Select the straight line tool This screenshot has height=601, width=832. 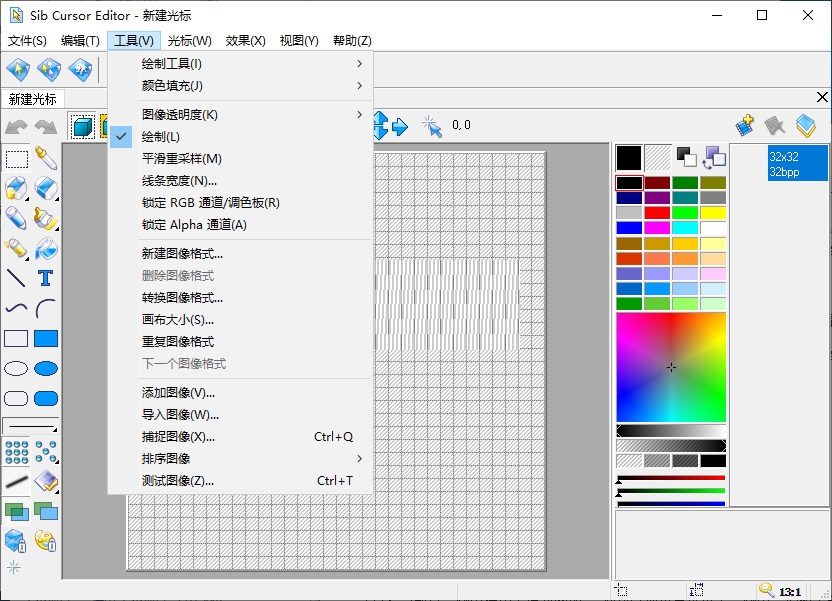click(x=16, y=278)
